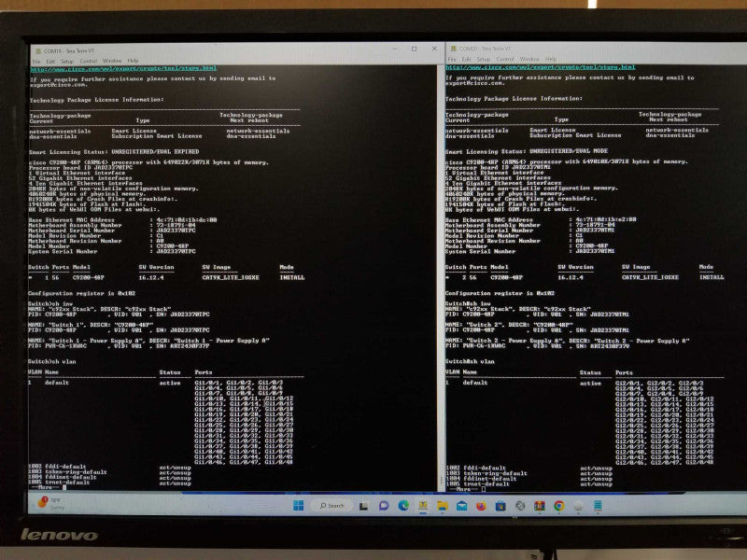Click '16.12.4' SW Version in right terminal
747x560 pixels.
pyautogui.click(x=571, y=277)
